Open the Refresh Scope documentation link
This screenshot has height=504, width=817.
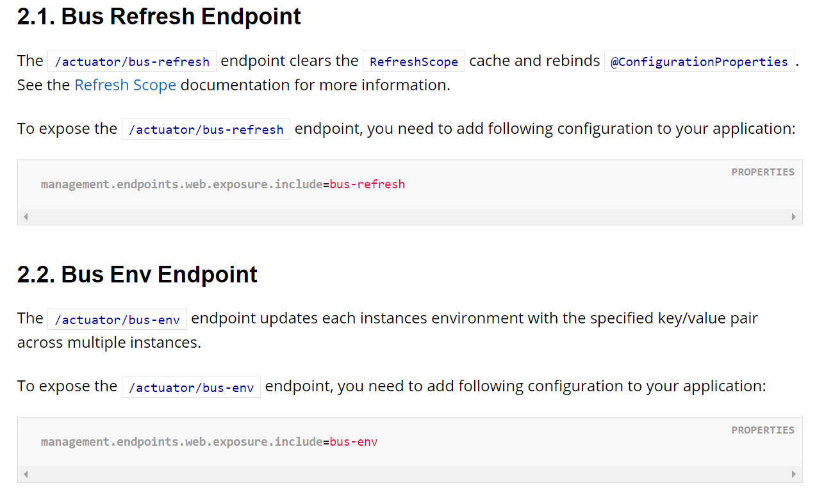[125, 85]
